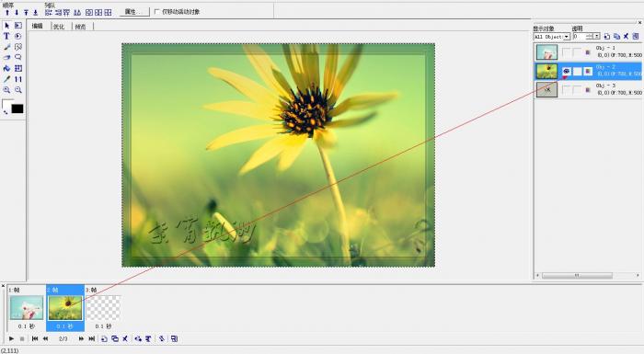Select the black background color swatch
The width and height of the screenshot is (644, 354).
[17, 108]
